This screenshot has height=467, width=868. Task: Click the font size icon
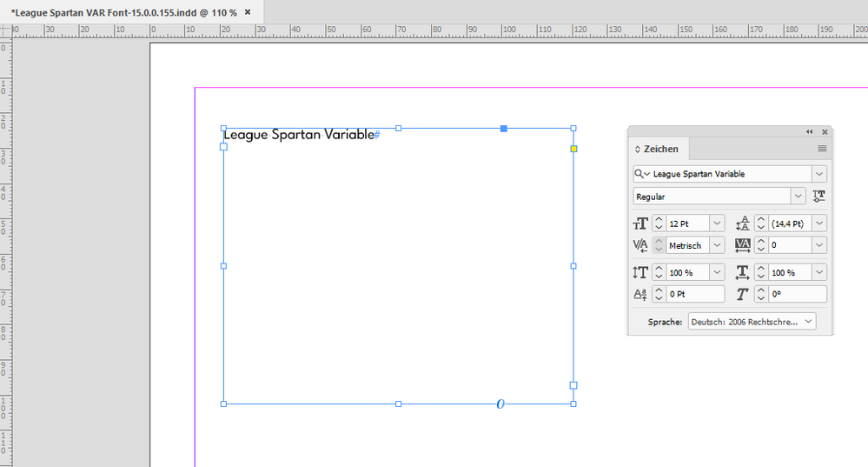[640, 223]
